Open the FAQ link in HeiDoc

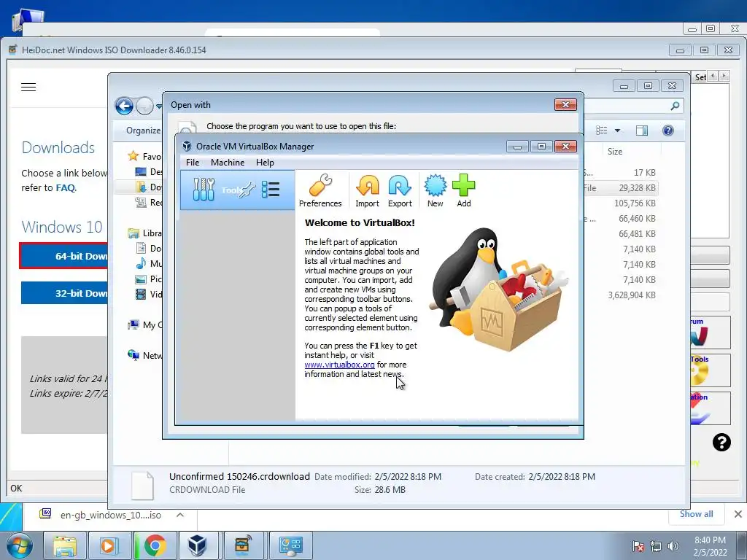(65, 187)
